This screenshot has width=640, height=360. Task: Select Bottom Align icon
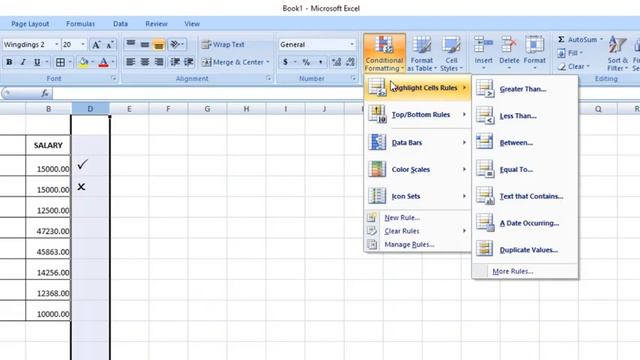[x=159, y=44]
